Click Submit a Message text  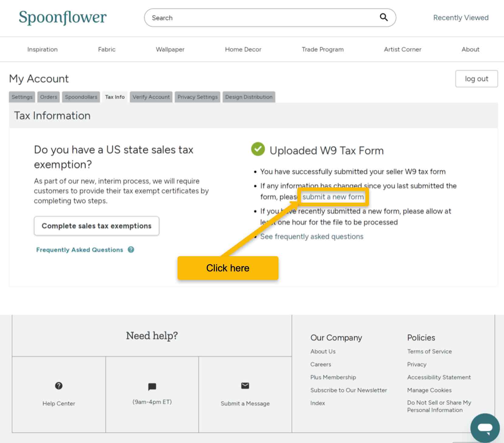245,403
